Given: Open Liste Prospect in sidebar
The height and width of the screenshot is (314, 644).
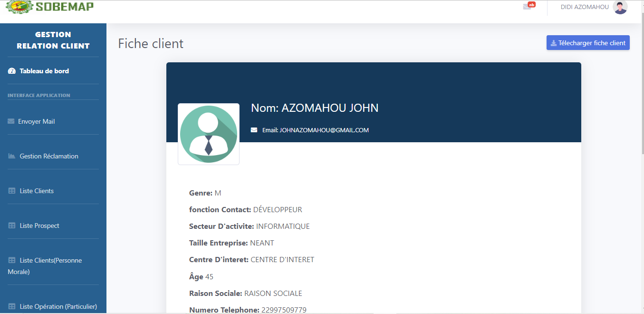Looking at the screenshot, I should [39, 226].
